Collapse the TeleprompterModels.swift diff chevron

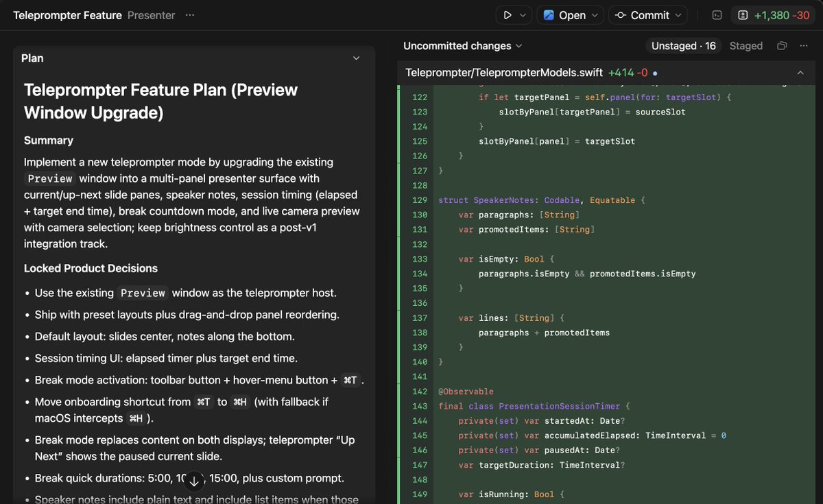coord(800,72)
